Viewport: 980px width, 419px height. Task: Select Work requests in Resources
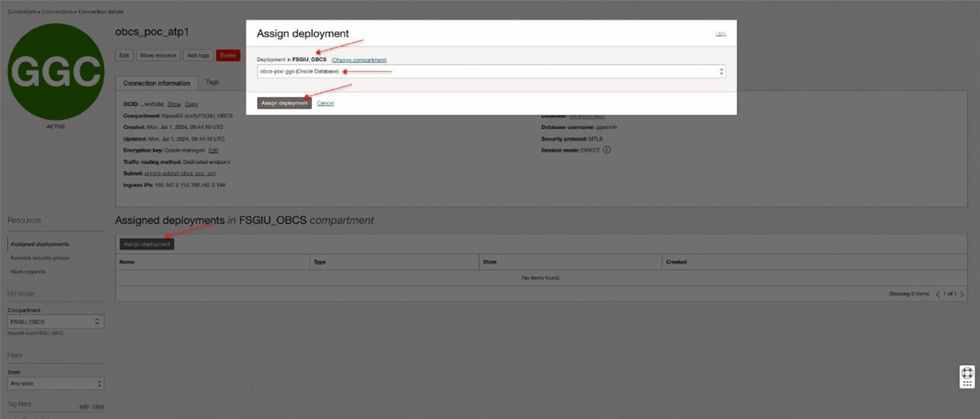tap(28, 271)
